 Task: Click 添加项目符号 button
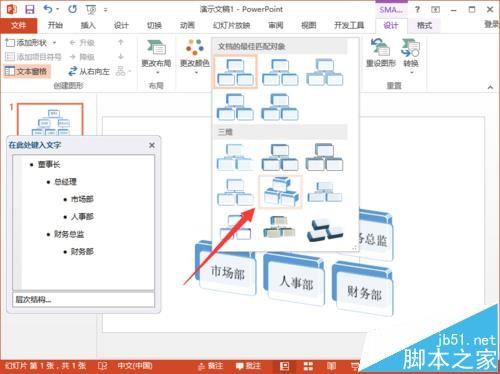(33, 57)
